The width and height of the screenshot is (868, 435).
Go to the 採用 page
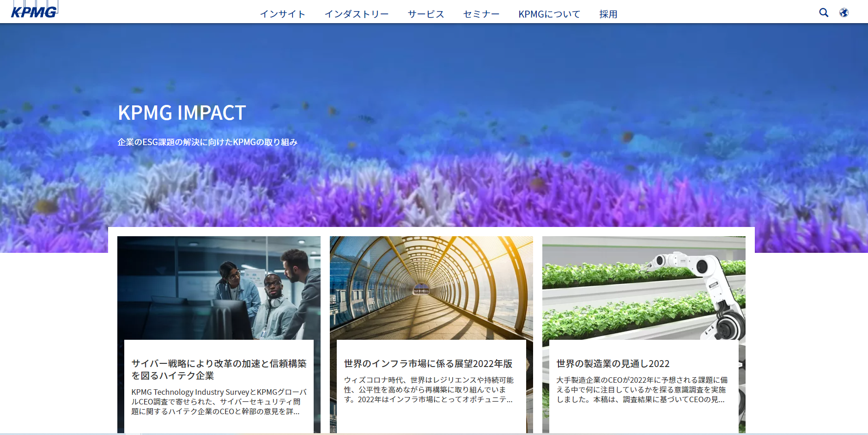pyautogui.click(x=608, y=14)
